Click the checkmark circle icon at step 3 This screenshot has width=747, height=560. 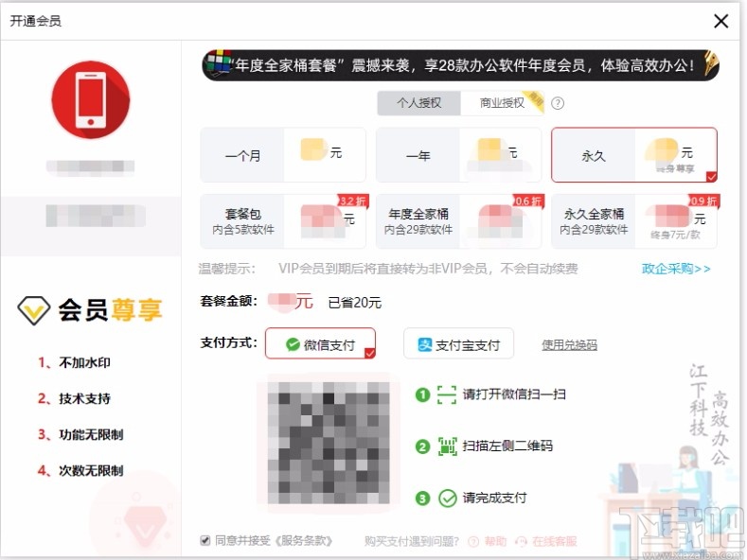pos(447,499)
